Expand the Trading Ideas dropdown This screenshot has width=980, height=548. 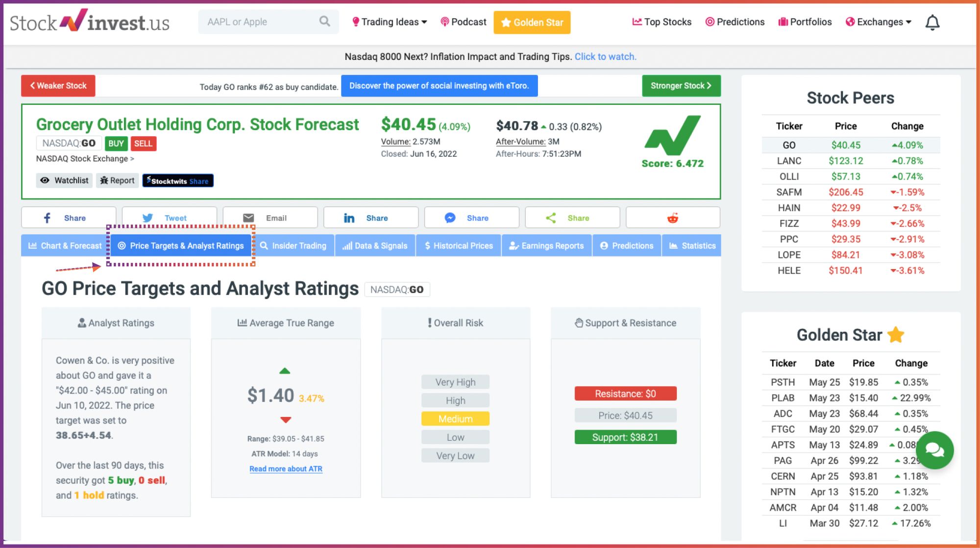click(390, 22)
